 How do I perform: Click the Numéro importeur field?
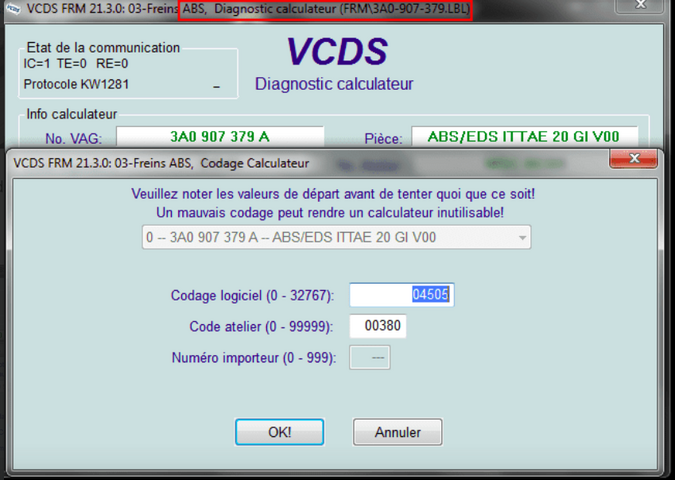click(x=370, y=357)
